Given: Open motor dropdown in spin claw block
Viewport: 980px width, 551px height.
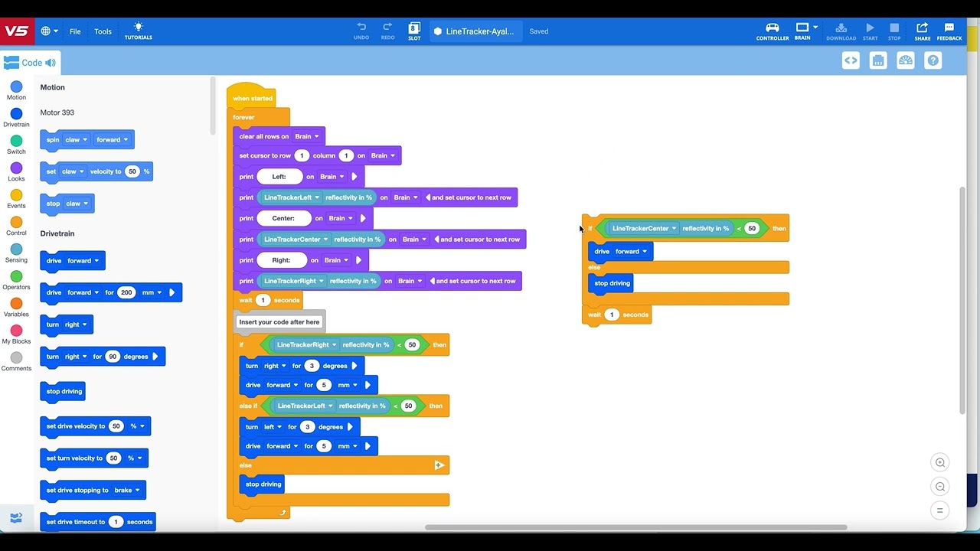Looking at the screenshot, I should pos(77,139).
